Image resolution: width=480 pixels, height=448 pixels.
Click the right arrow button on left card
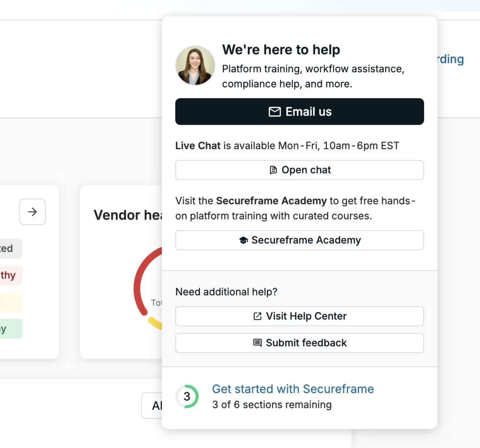pyautogui.click(x=32, y=212)
